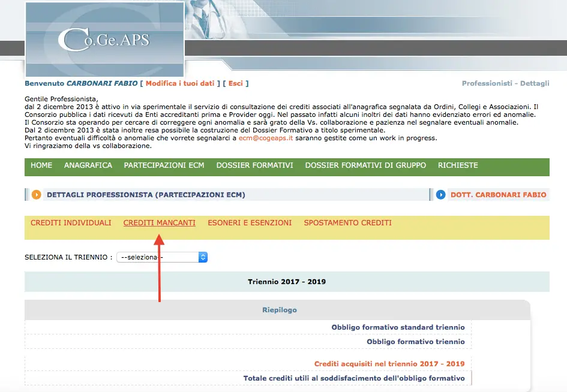The image size is (567, 392).
Task: Click the Triennio 2017 - 2019 header
Action: pos(287,282)
